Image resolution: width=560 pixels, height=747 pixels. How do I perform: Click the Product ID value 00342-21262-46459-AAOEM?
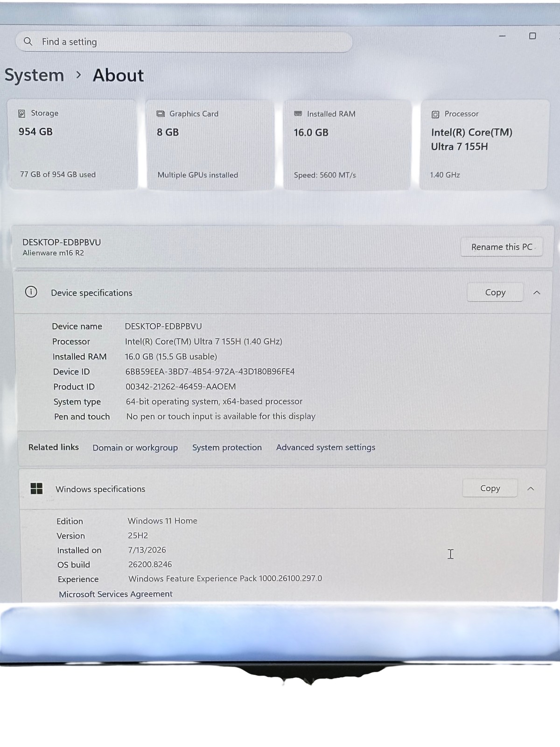(x=181, y=387)
